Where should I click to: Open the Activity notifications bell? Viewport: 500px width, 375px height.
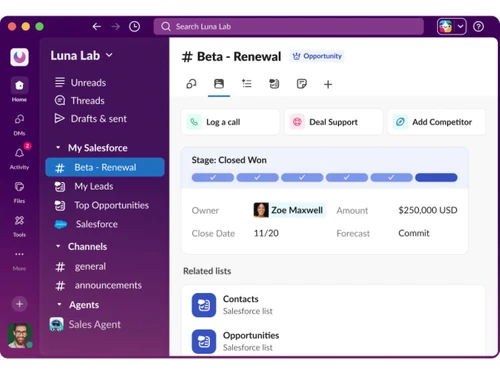pyautogui.click(x=19, y=157)
